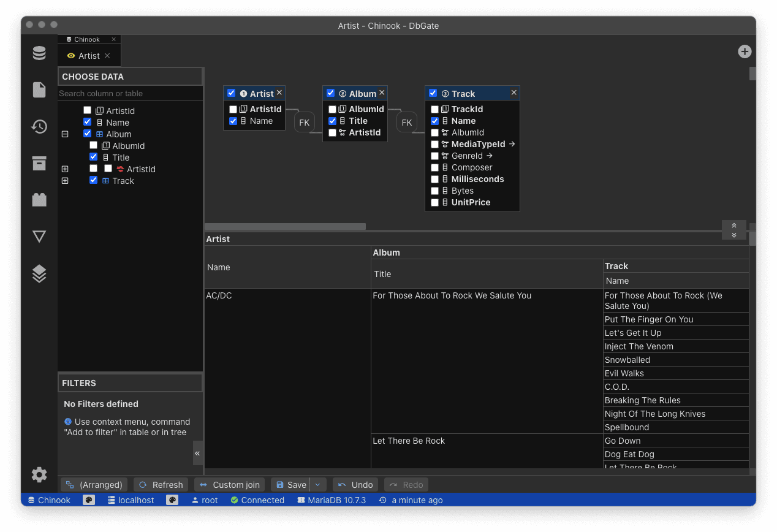Viewport: 777px width, 532px height.
Task: Uncheck Name in the Artist designer box
Action: [x=233, y=121]
